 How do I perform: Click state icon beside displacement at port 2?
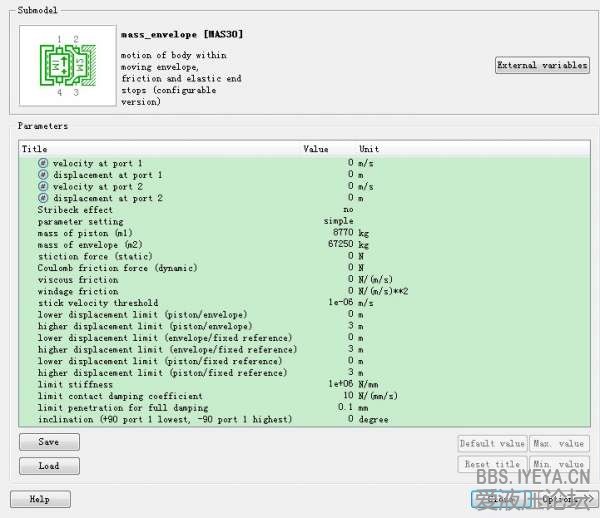click(x=43, y=198)
